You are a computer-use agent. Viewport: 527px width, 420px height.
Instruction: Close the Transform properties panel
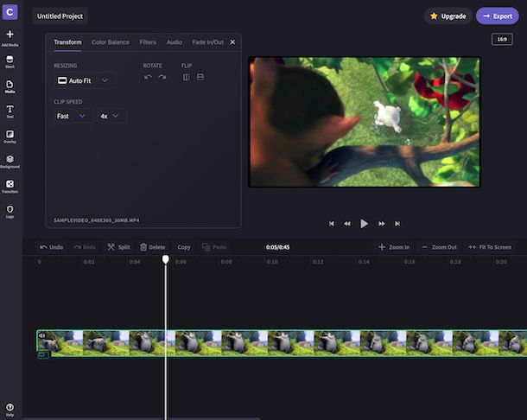click(232, 42)
